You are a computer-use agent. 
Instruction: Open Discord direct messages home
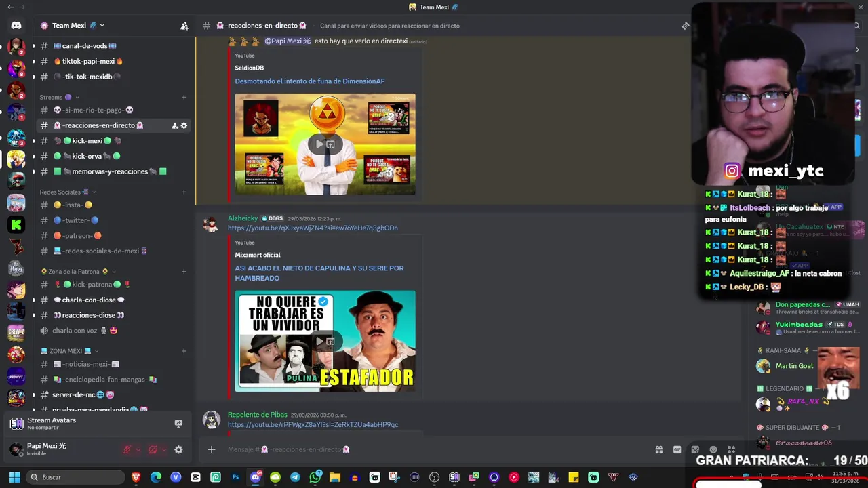(x=16, y=25)
